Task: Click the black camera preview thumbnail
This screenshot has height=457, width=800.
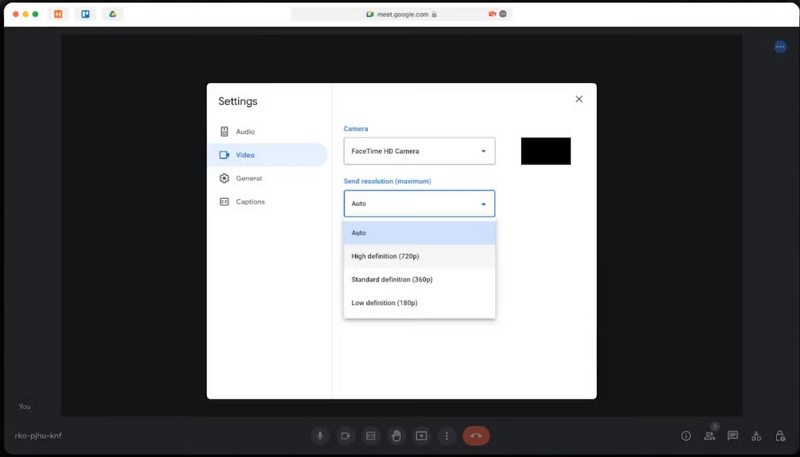Action: [x=545, y=151]
